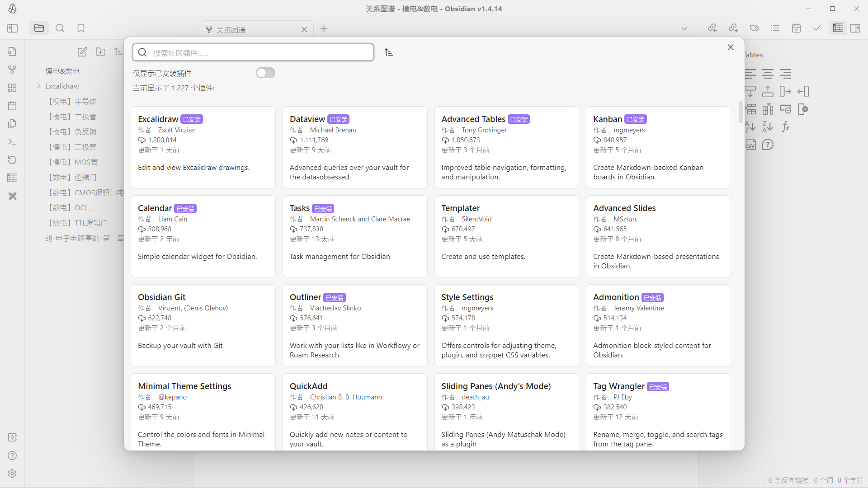Create a new note icon
Screen dimensions: 868x488
82,52
